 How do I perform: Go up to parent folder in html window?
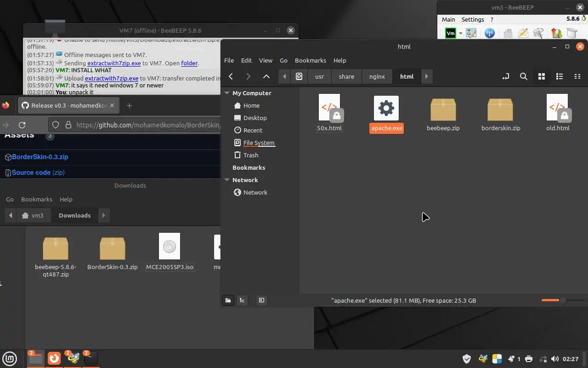click(266, 76)
